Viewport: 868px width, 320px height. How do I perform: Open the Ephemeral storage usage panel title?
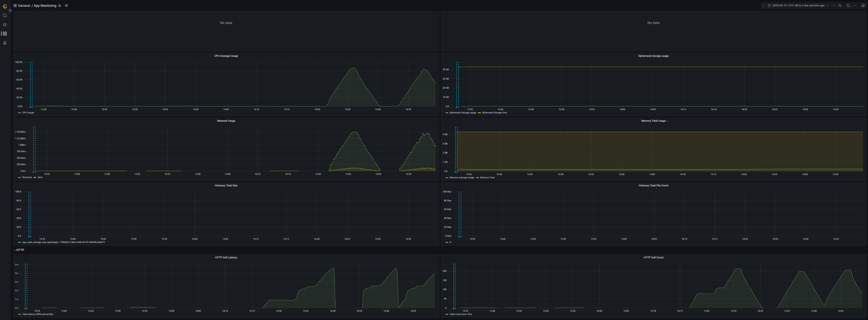(x=653, y=56)
